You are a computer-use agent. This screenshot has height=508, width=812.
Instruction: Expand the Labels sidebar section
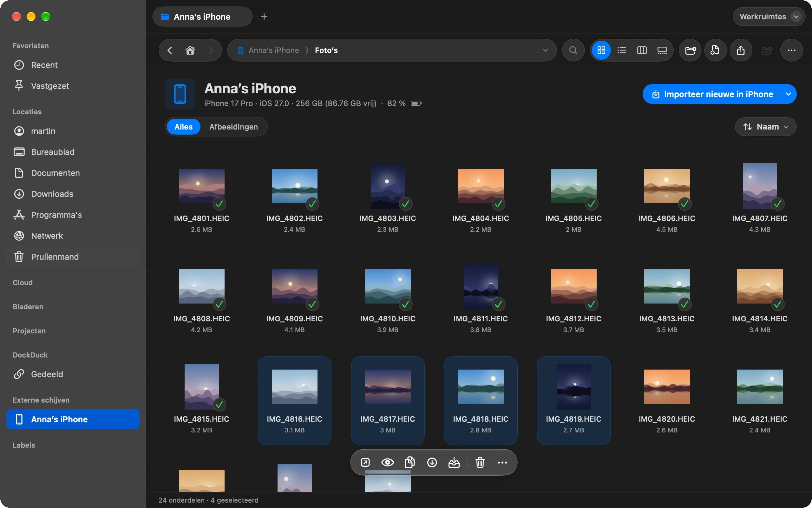(x=24, y=445)
